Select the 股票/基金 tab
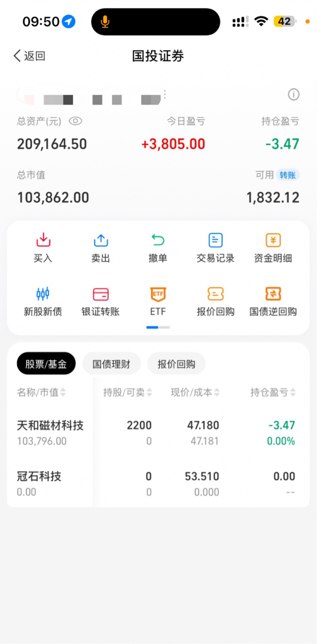Screen dimensions: 317x644 tap(46, 363)
